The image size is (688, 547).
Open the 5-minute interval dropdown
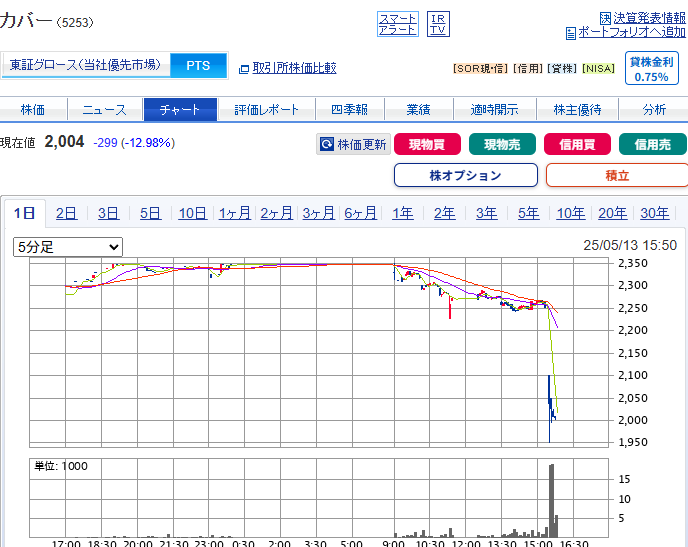68,246
